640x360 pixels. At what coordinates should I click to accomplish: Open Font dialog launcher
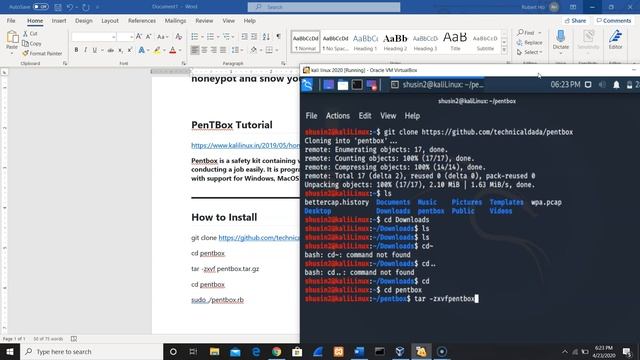pyautogui.click(x=183, y=64)
